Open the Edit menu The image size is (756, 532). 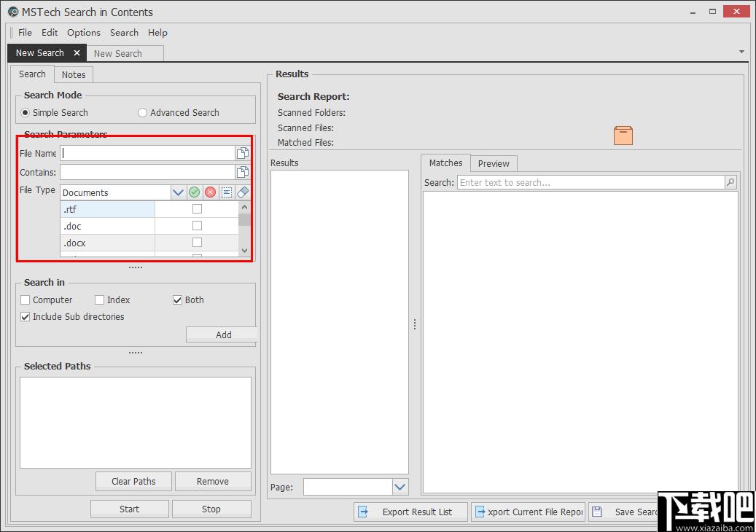[50, 32]
